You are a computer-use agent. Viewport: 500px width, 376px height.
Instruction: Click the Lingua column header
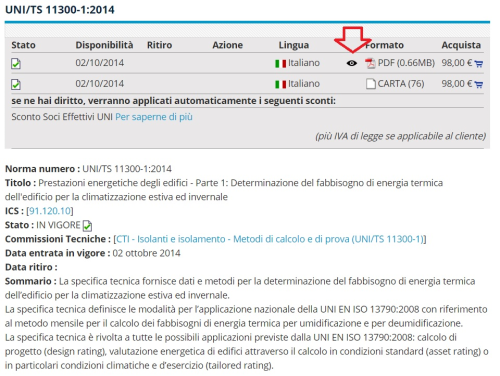(x=294, y=45)
